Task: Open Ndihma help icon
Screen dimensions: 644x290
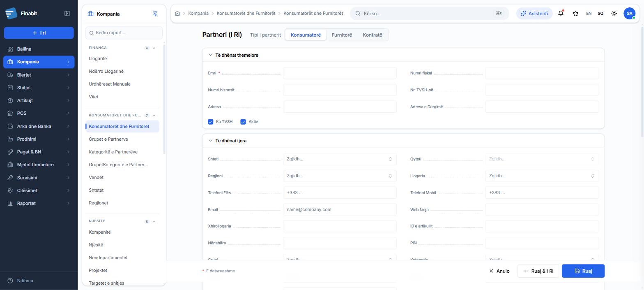Action: [10, 281]
